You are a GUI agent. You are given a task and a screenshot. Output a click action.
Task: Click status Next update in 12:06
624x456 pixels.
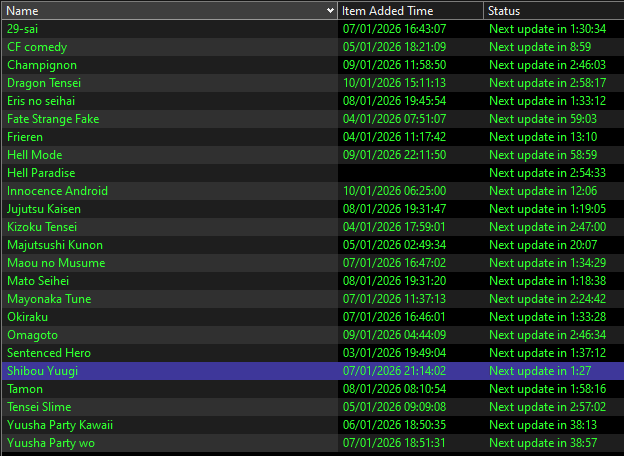click(543, 191)
